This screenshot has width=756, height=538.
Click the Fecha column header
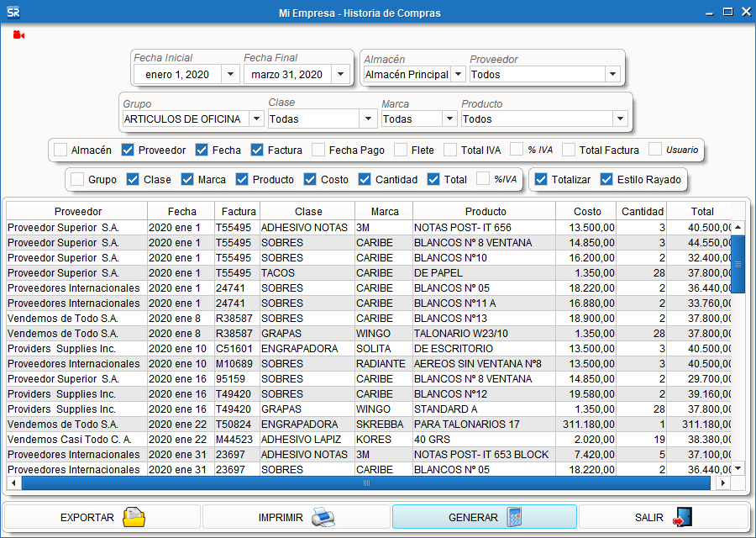[x=181, y=211]
